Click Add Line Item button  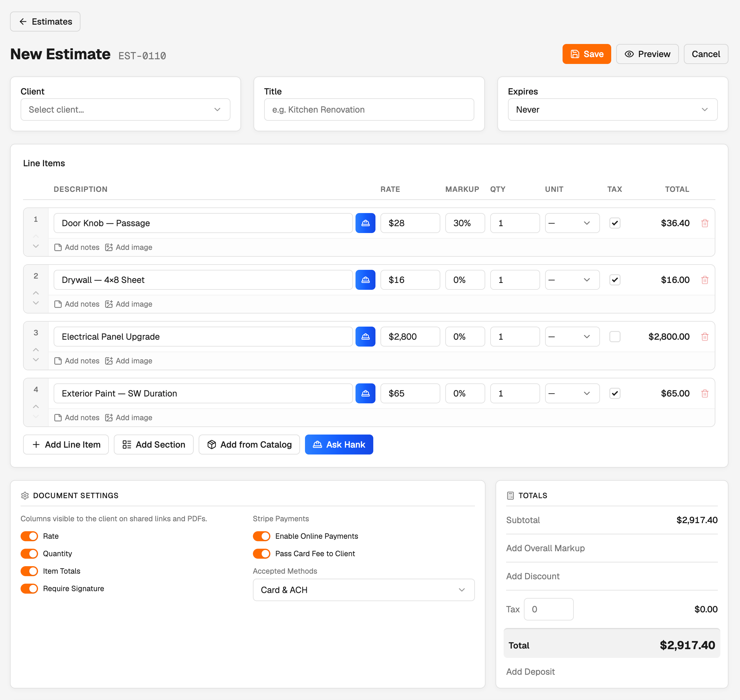click(66, 445)
